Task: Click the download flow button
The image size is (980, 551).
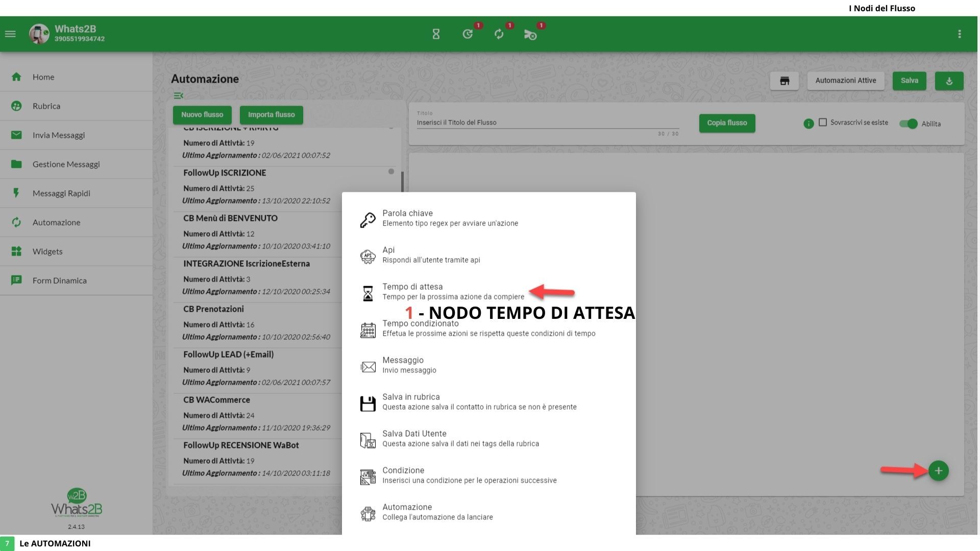Action: 949,81
